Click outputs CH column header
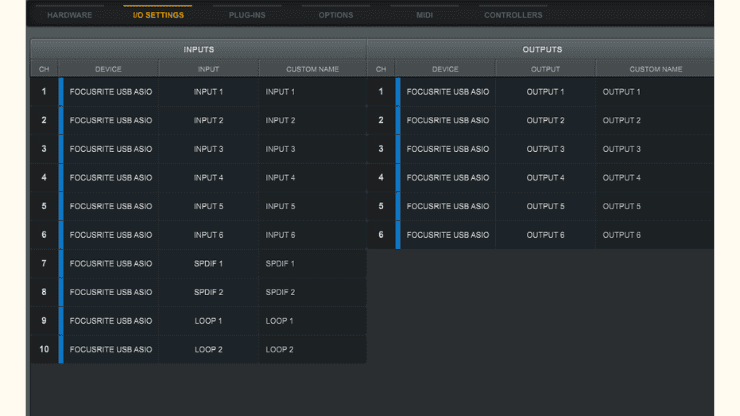Image resolution: width=740 pixels, height=416 pixels. 381,69
